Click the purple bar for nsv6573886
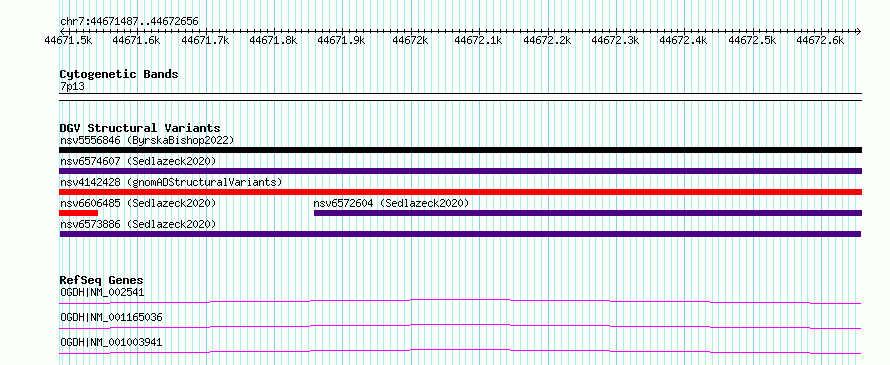 tap(460, 234)
